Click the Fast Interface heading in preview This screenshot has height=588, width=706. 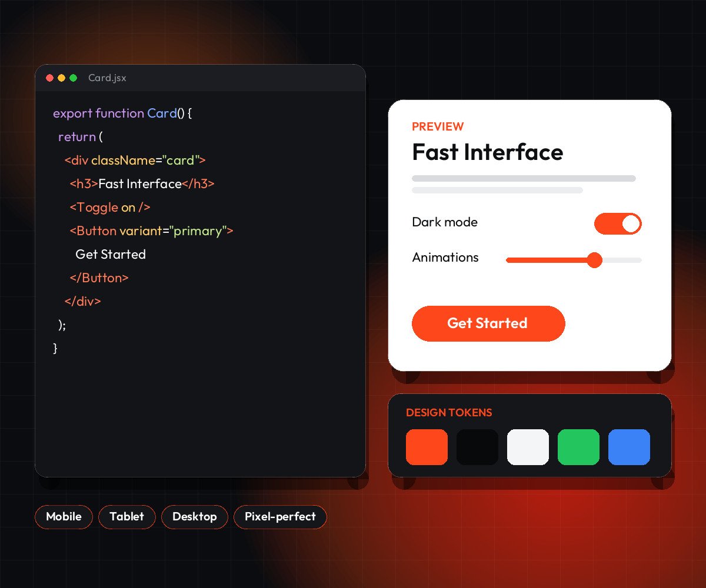coord(488,152)
